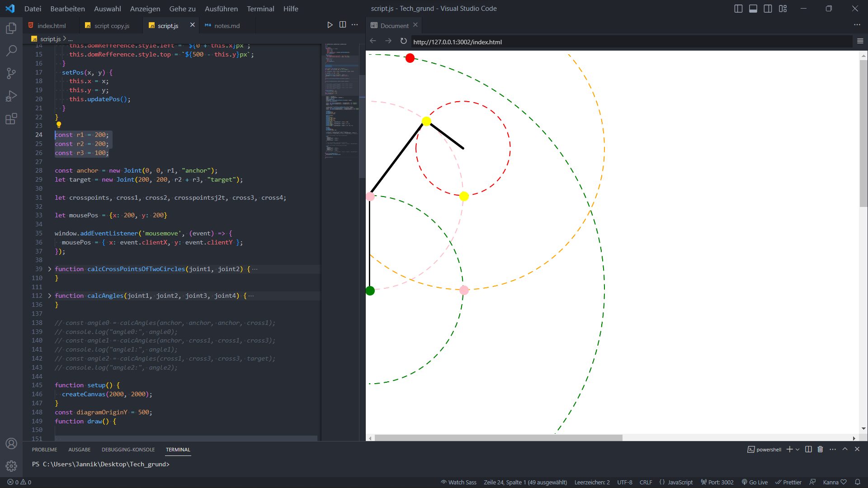Change UTF-8 encoding in status bar
Viewport: 868px width, 488px height.
625,482
